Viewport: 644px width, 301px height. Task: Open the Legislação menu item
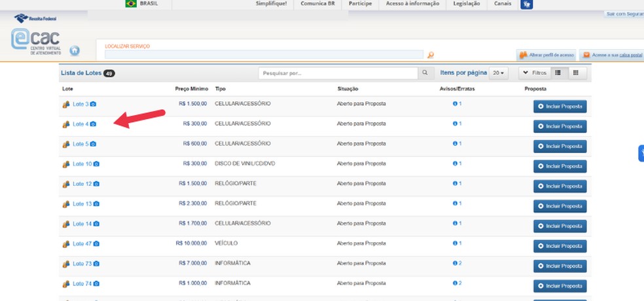click(467, 4)
